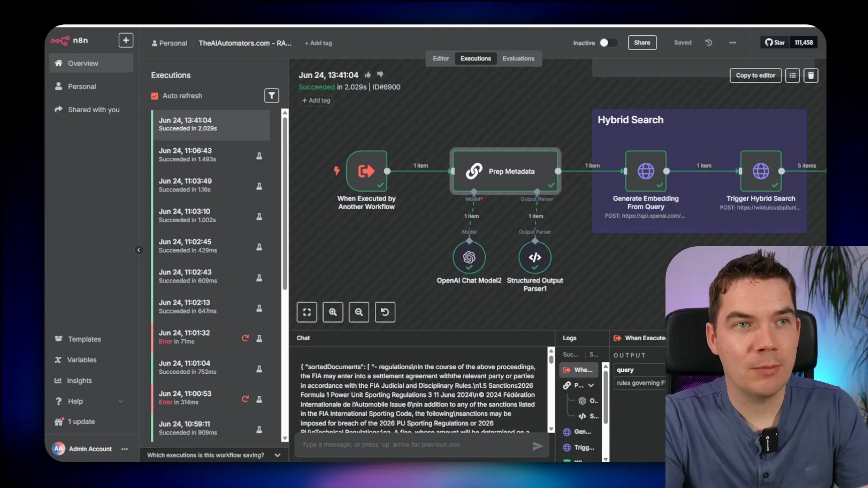Click the workflow name TheAIAutomators.com

tap(245, 43)
